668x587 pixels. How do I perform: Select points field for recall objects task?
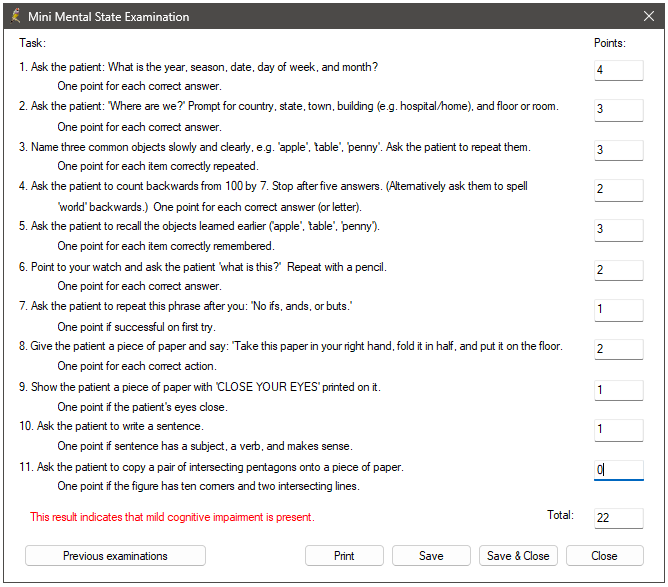click(x=619, y=230)
